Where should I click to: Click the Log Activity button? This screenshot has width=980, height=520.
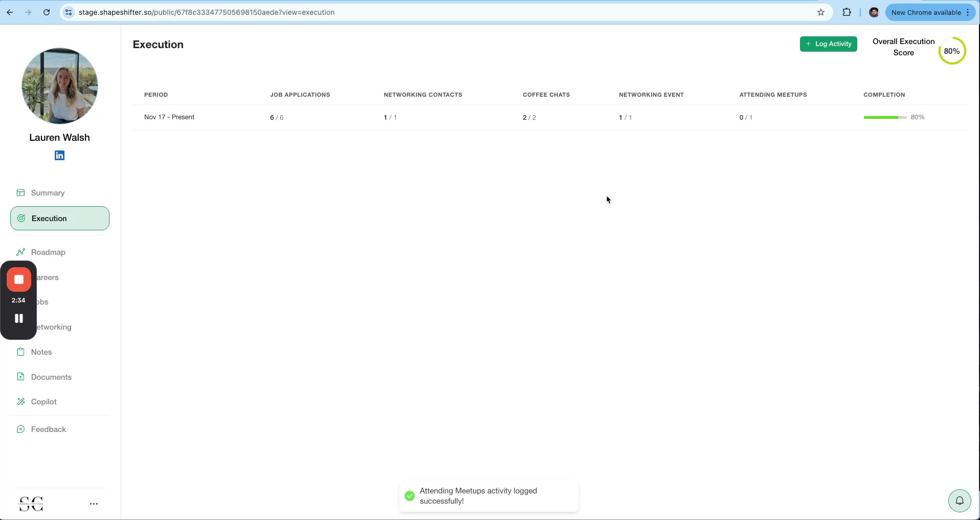click(x=828, y=44)
